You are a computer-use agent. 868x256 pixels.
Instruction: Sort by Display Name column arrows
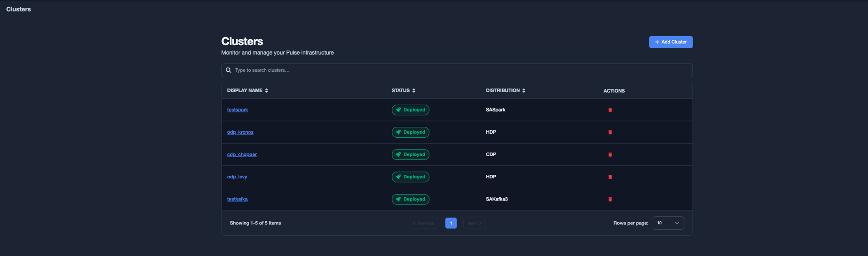tap(267, 91)
